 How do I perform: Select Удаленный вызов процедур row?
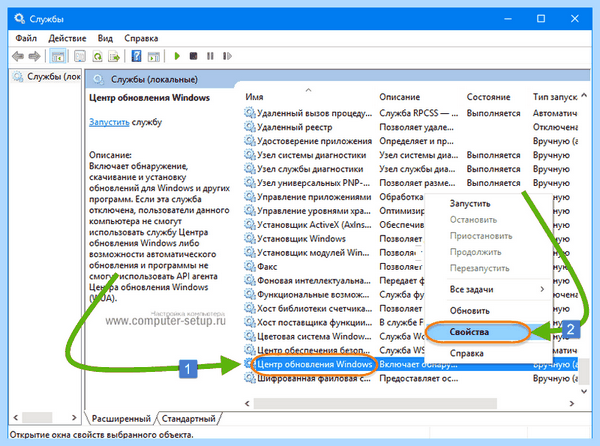411,113
